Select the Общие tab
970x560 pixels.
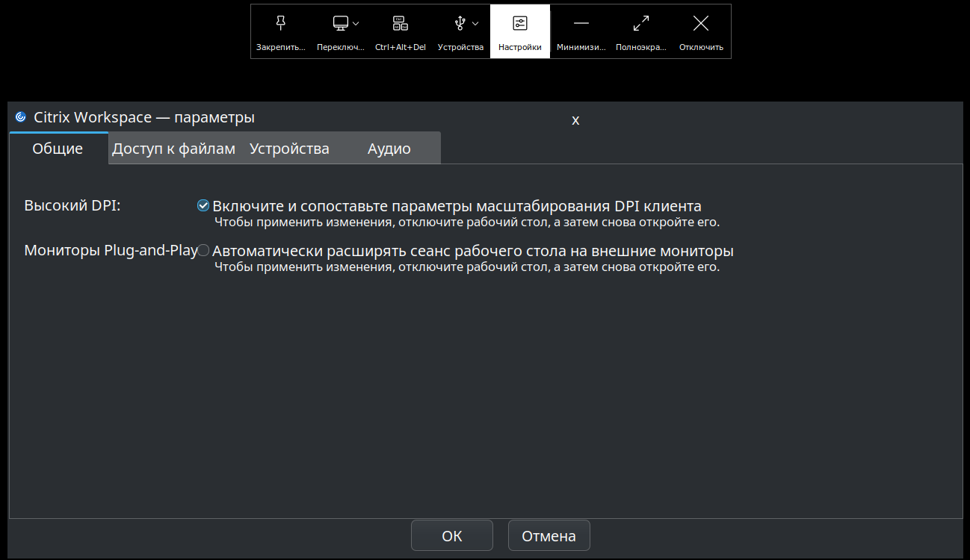tap(58, 149)
